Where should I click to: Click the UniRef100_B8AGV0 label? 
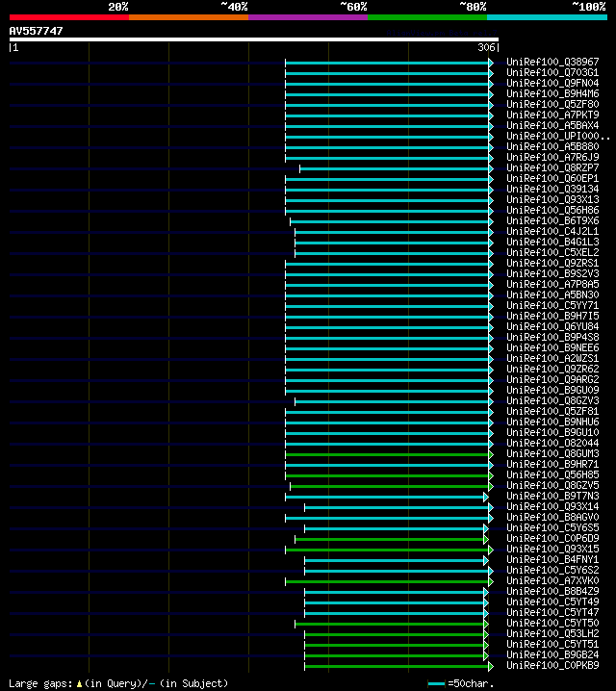coord(552,517)
